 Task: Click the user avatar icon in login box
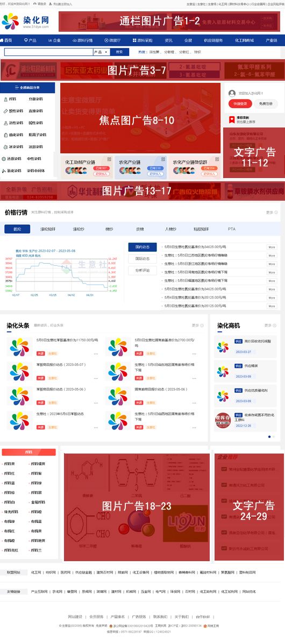(232, 93)
